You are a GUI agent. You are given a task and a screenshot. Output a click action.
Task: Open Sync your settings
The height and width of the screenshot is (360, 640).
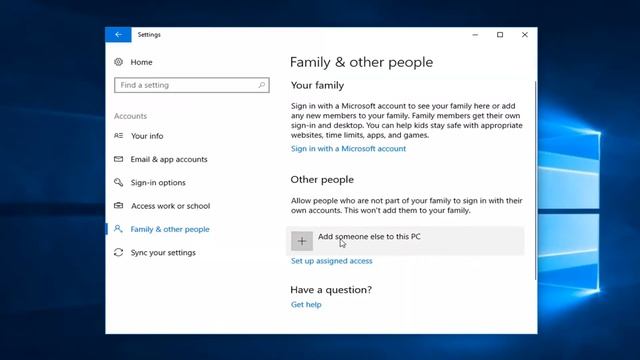tap(163, 253)
